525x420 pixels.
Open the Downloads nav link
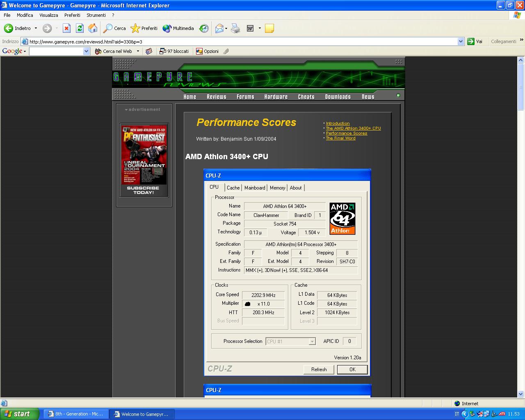tap(338, 97)
